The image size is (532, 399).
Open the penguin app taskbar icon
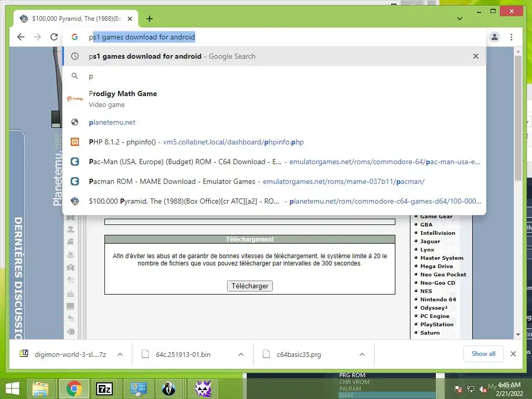tap(169, 389)
